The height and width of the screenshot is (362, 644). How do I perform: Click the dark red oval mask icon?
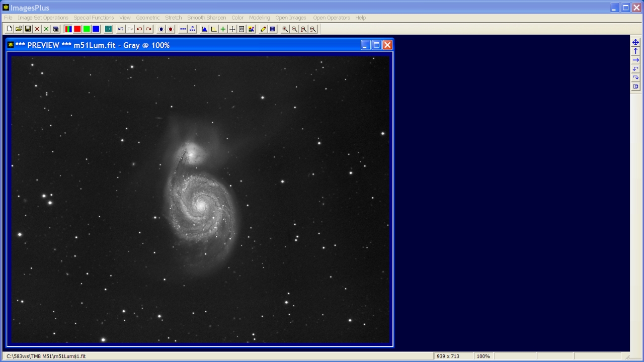click(171, 29)
